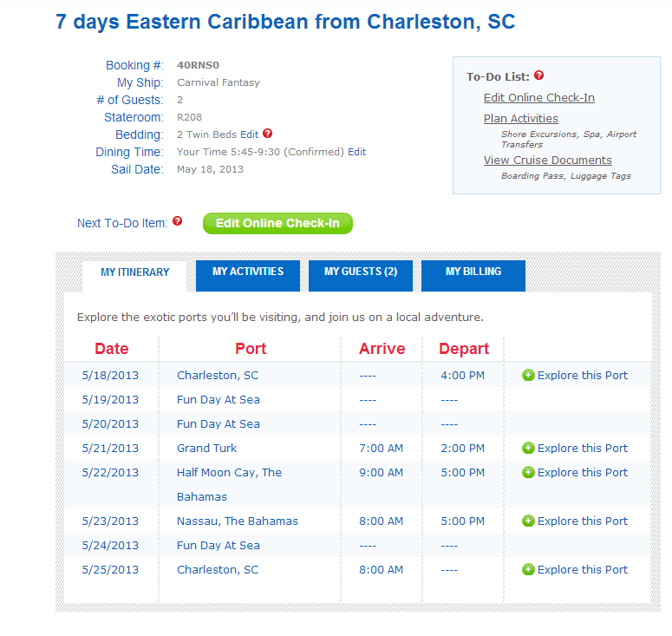Click Explore this Port for Grand Turk
This screenshot has height=636, width=672.
[x=582, y=449]
